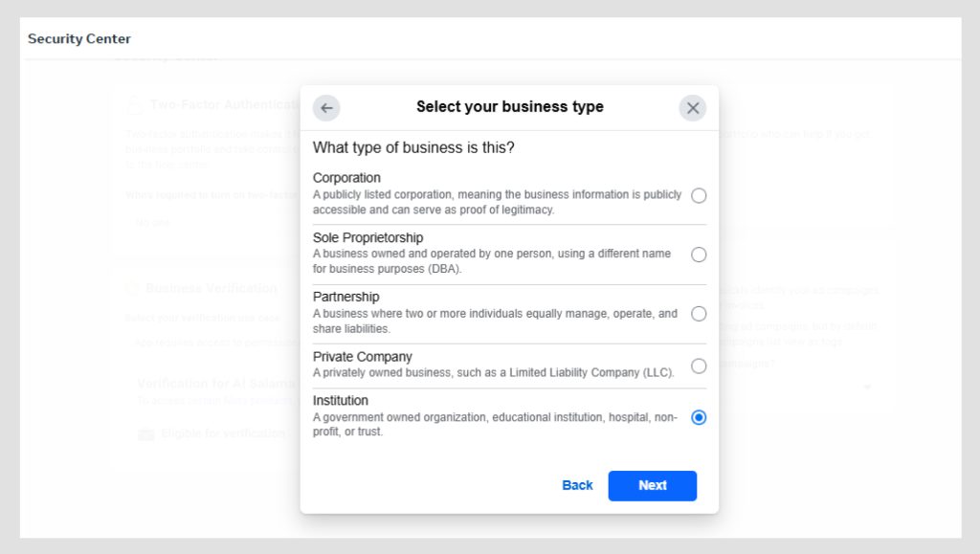Screen dimensions: 980x554
Task: Choose the Sole Proprietorship radio option
Action: (699, 255)
